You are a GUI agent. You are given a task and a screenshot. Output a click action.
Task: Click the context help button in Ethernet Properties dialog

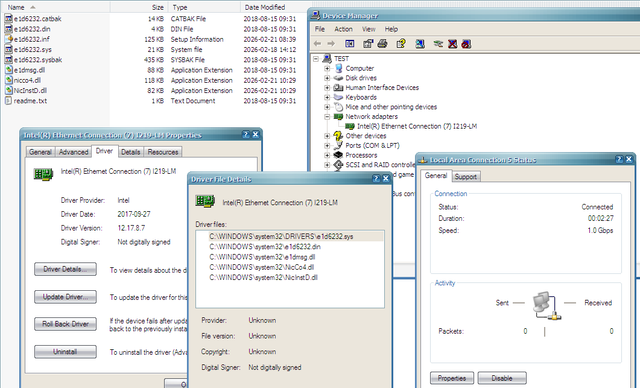click(x=246, y=134)
